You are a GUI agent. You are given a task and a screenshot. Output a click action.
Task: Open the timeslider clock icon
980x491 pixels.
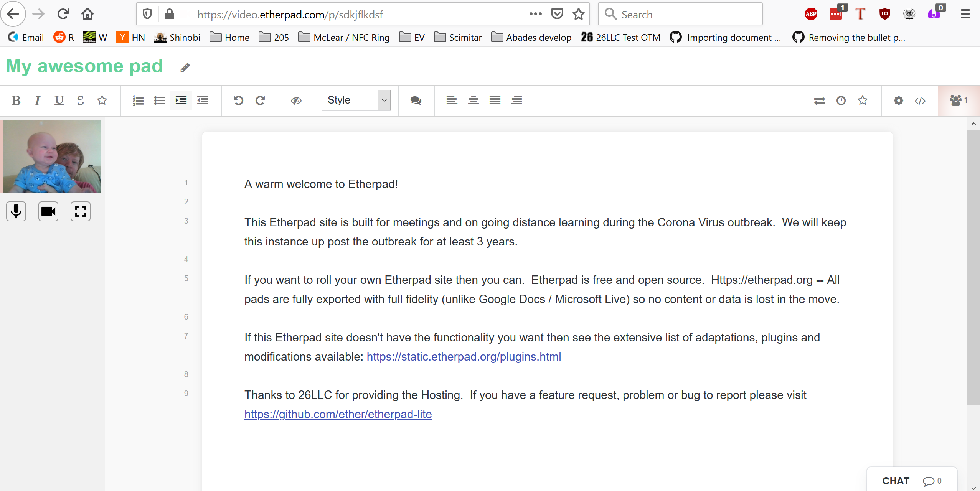(841, 101)
